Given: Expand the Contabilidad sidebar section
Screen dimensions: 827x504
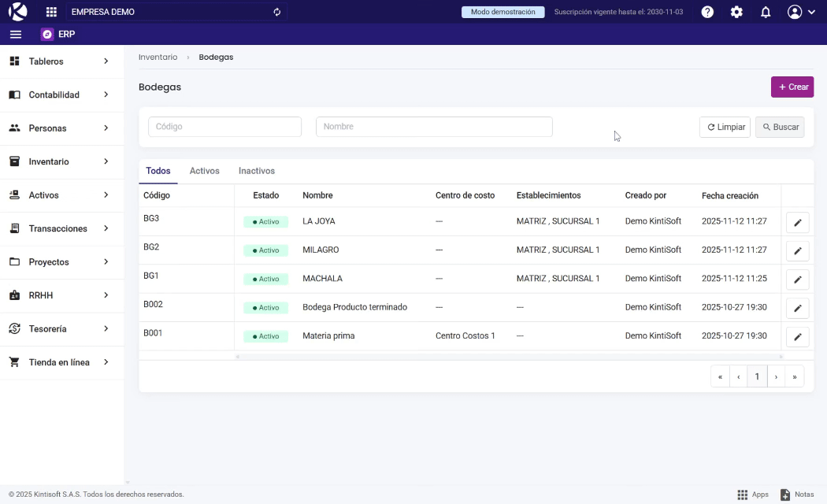Looking at the screenshot, I should [x=60, y=94].
